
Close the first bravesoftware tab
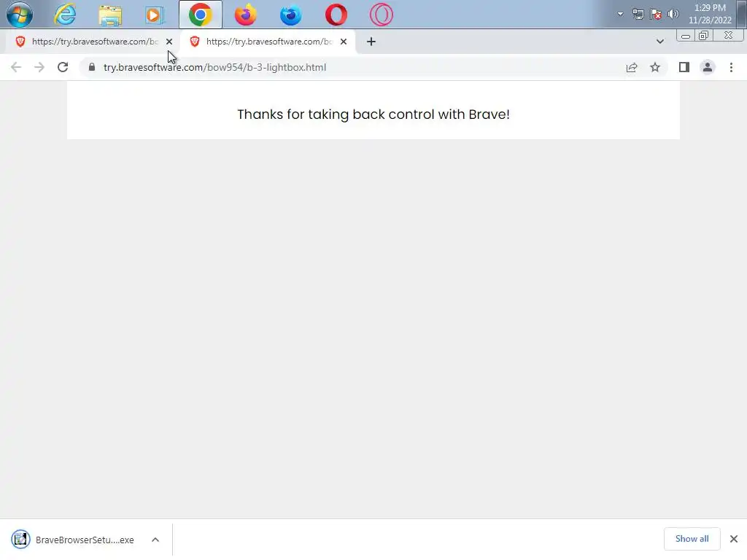(169, 42)
